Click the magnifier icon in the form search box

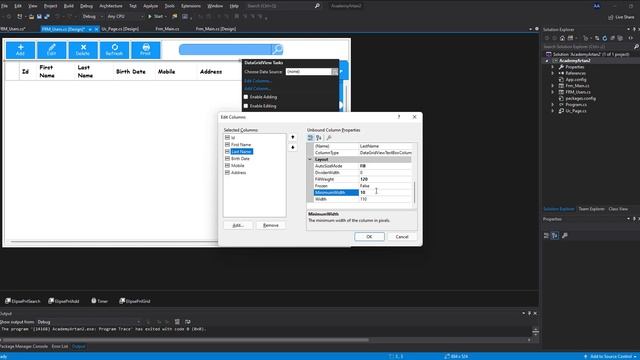click(277, 50)
